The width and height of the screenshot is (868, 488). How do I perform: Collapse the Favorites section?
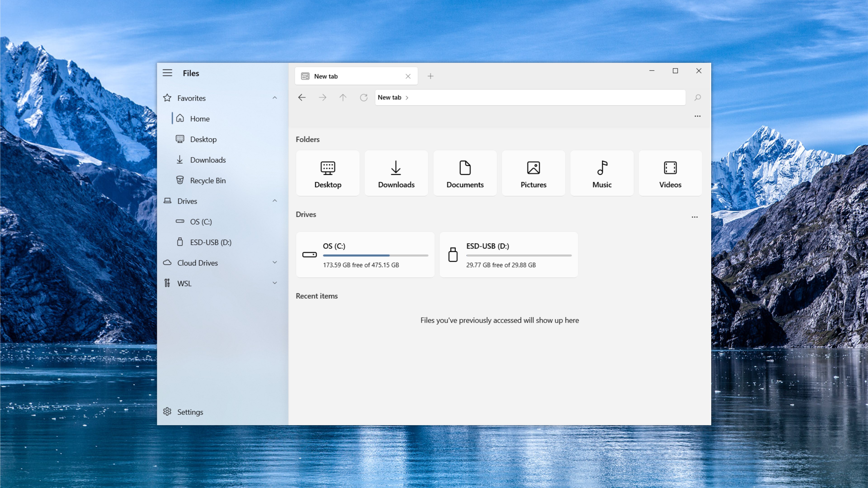point(275,98)
